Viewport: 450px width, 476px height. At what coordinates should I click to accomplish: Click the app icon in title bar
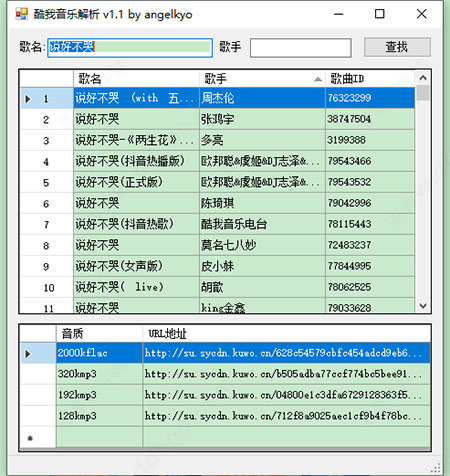[22, 14]
